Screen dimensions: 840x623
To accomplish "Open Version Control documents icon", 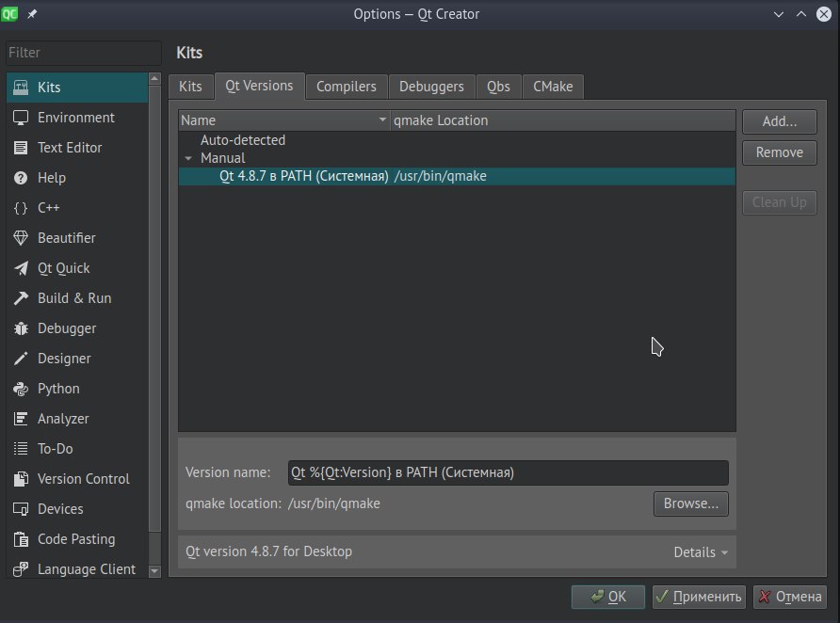I will click(21, 478).
